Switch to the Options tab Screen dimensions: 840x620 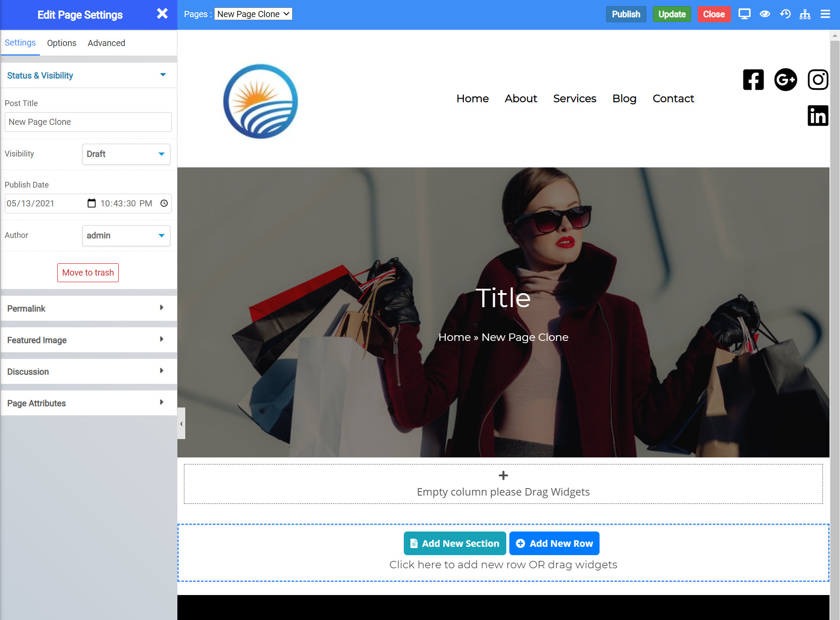[x=61, y=43]
